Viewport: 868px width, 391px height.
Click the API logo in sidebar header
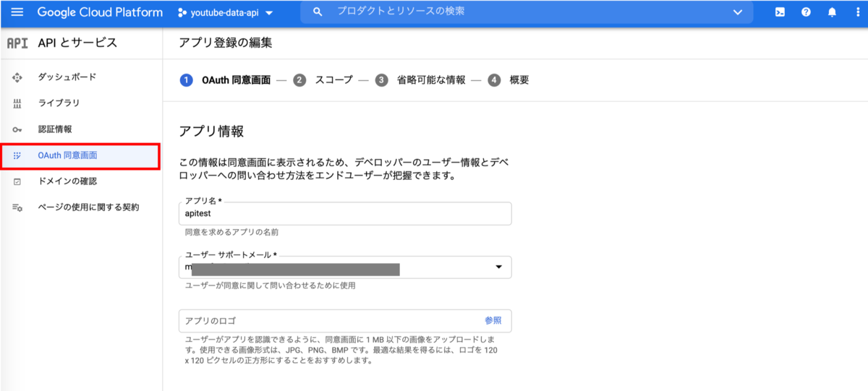[17, 43]
